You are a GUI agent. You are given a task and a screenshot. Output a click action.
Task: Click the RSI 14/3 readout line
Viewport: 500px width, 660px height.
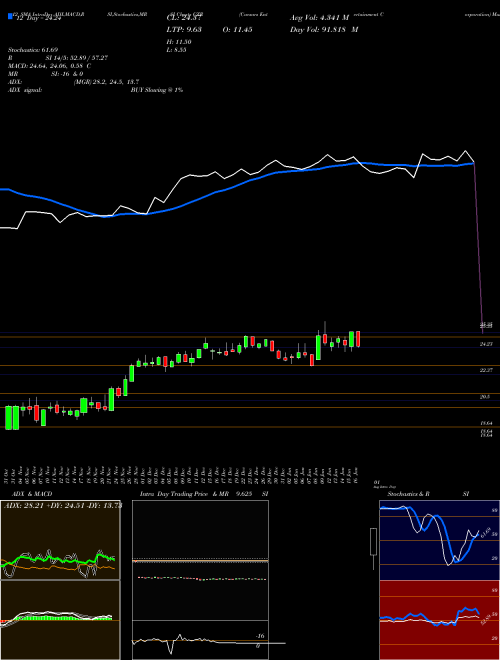click(x=58, y=58)
